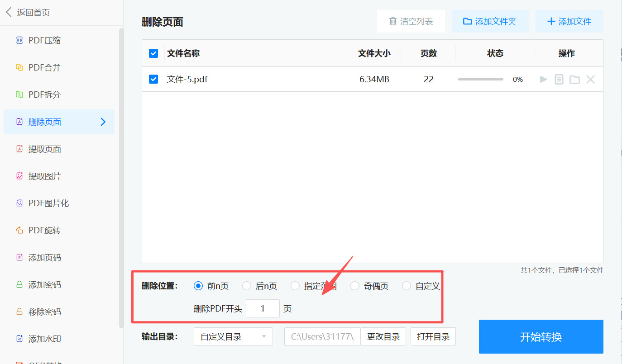Click the 提取图片 extract images icon
The image size is (622, 364).
point(19,176)
